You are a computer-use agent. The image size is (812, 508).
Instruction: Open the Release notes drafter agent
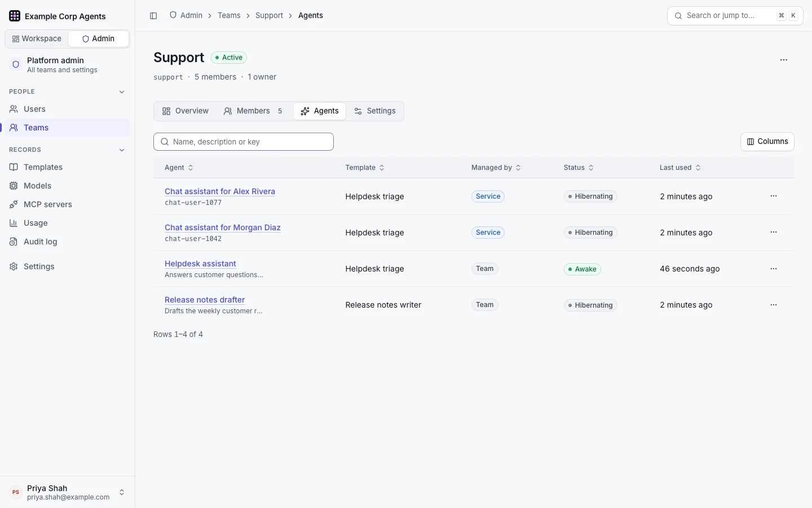205,300
